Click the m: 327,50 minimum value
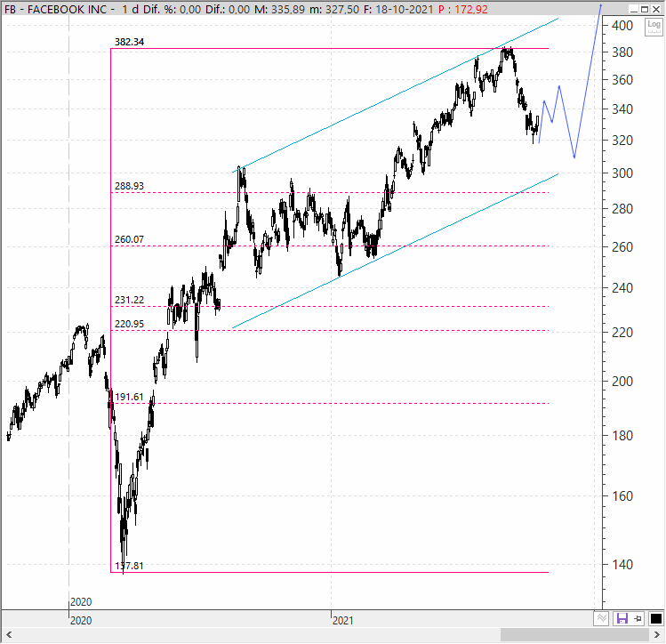Viewport: 666px width, 644px height. coord(334,9)
